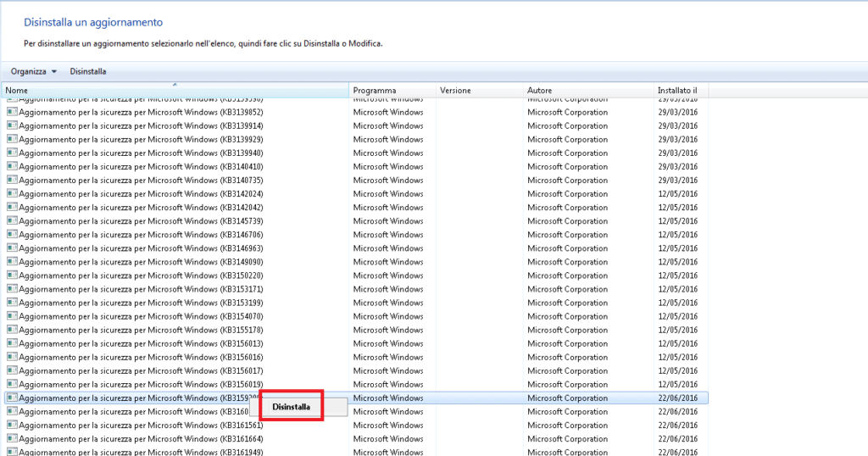Click the icon of update KB3149090
Viewport: 868px width, 456px height.
coord(12,262)
